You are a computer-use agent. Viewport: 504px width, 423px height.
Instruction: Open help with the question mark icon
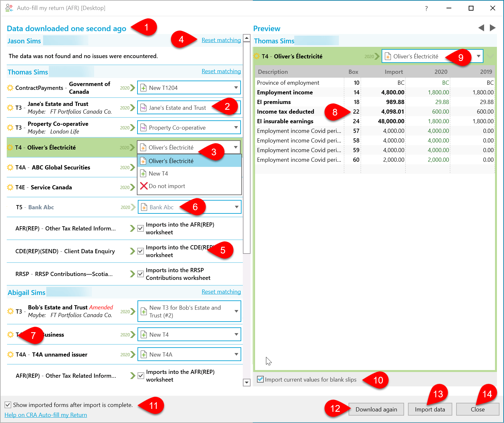tap(426, 8)
